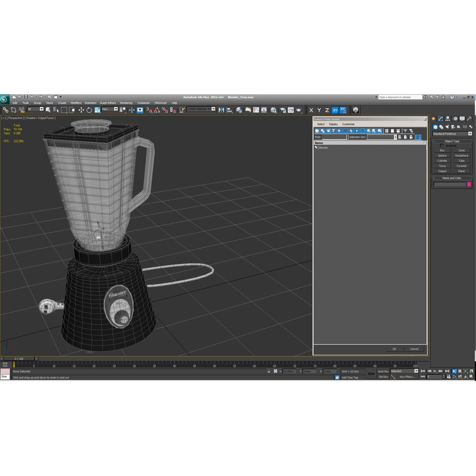Open the selection filter 'All' dropdown

[x=36, y=109]
